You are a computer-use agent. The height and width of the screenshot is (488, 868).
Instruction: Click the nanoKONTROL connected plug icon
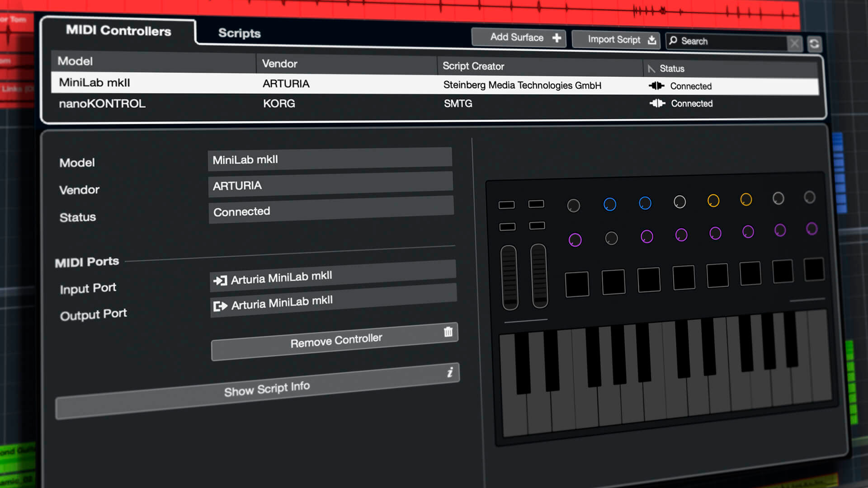[657, 103]
